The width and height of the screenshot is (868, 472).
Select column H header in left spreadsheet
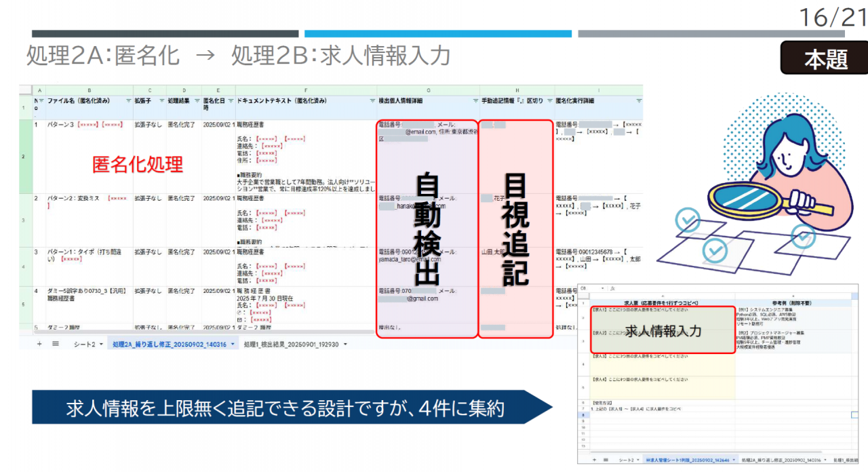[x=517, y=90]
